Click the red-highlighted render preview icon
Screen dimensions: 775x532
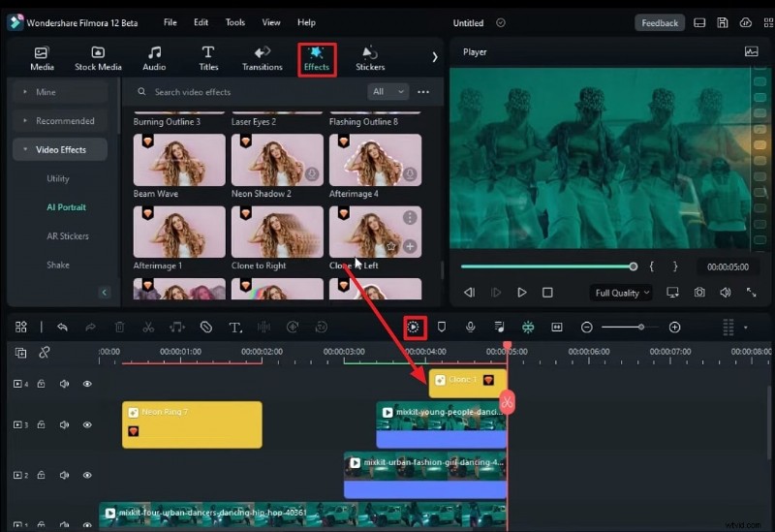[x=415, y=328]
